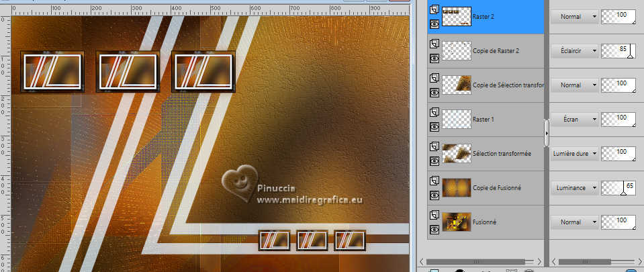Click opacity field of the Fusionné layer
The width and height of the screenshot is (644, 272).
pyautogui.click(x=618, y=222)
